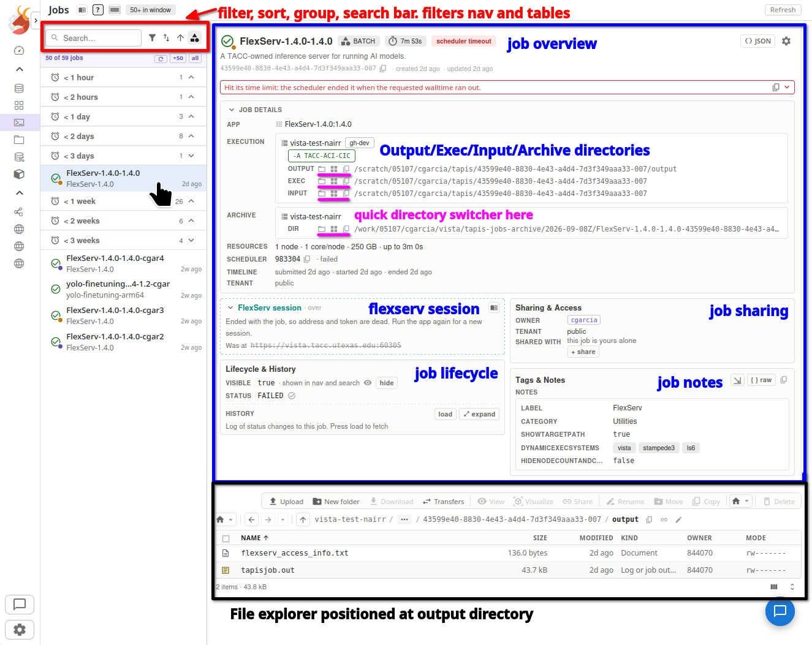Open the home dropdown in file toolbar
This screenshot has width=812, height=645.
pos(740,501)
